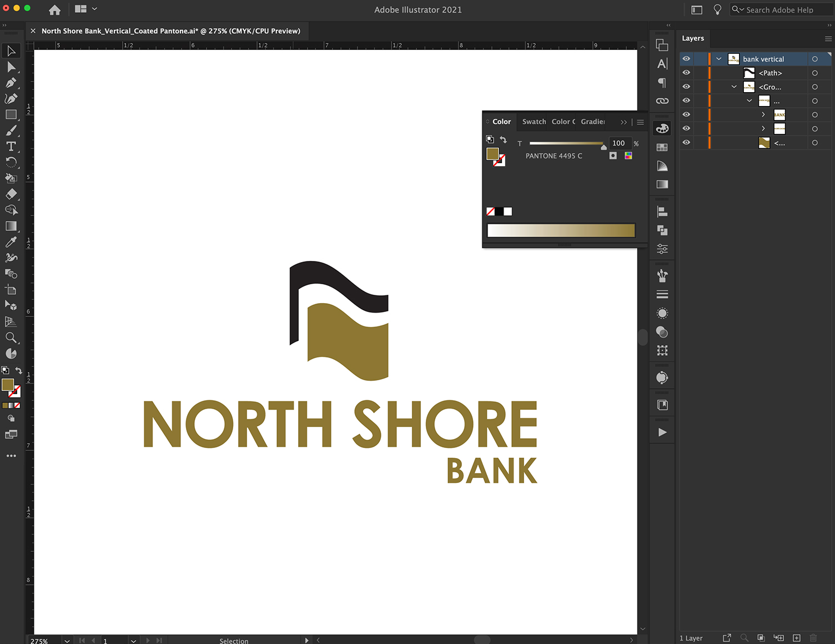Open Discover lightbulb icon
The width and height of the screenshot is (835, 644).
[717, 9]
